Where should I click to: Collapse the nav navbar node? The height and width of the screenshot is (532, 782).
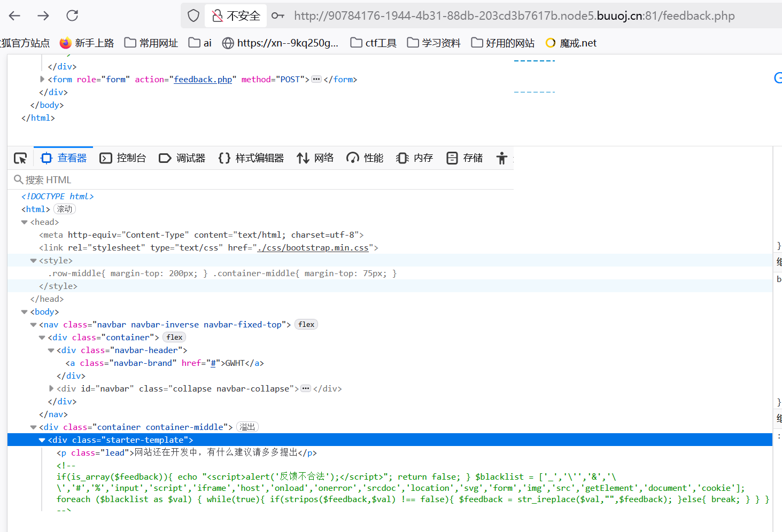pos(33,325)
